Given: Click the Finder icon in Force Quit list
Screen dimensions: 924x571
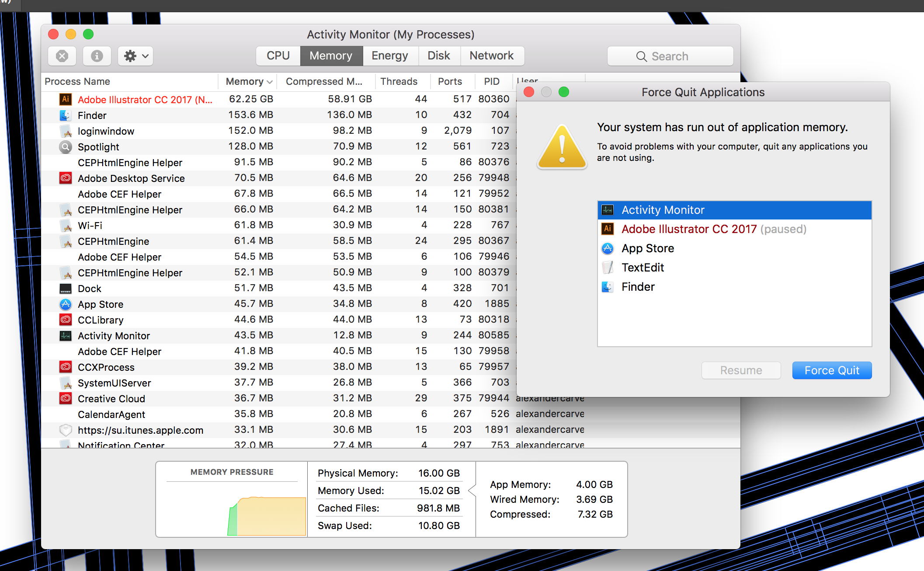Looking at the screenshot, I should tap(608, 287).
